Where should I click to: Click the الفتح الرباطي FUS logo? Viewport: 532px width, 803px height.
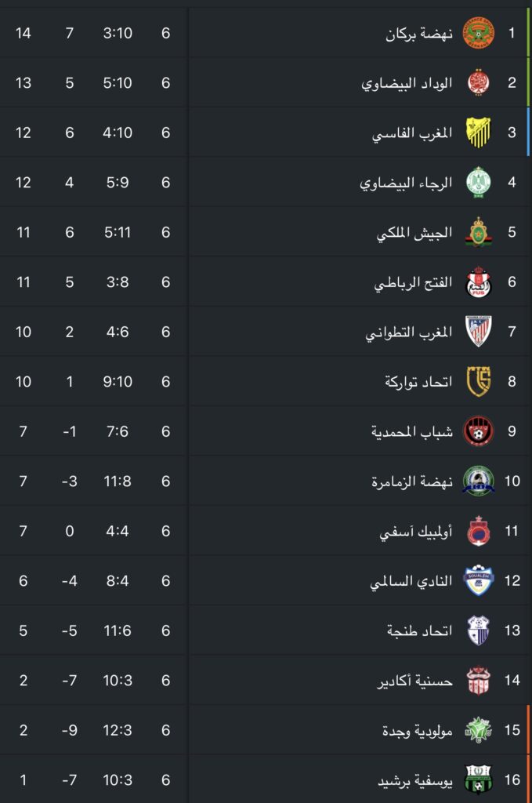478,282
